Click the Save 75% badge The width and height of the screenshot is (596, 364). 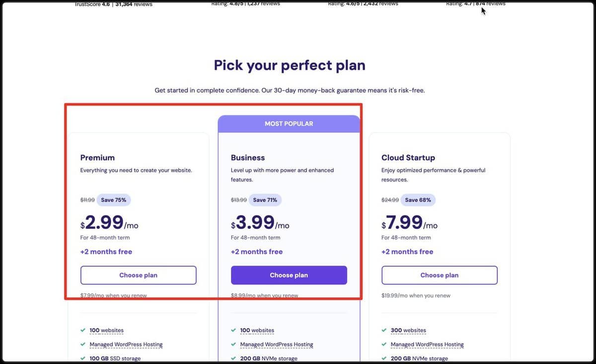(x=114, y=200)
